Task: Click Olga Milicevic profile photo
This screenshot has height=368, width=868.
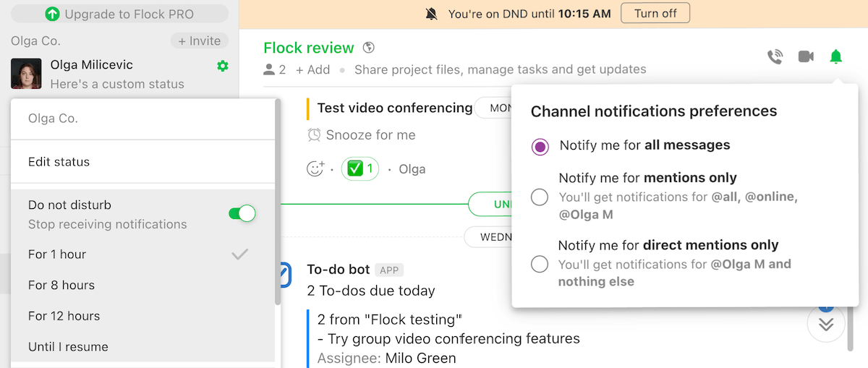Action: [26, 74]
